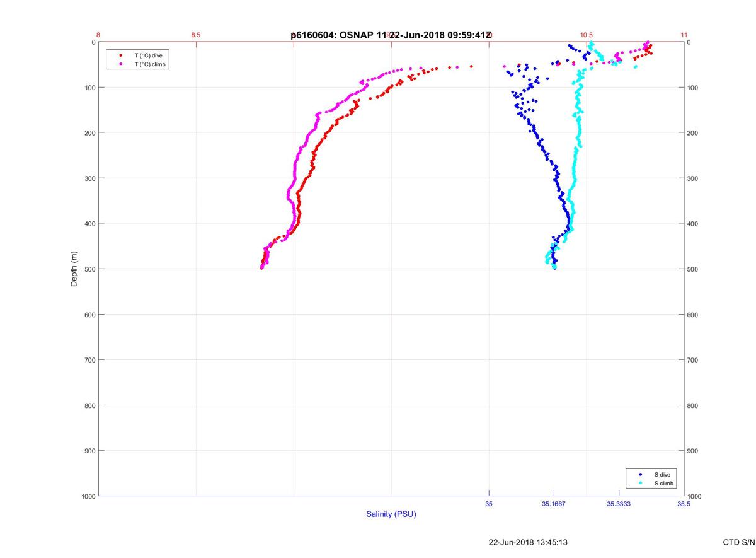Click the cyan dot marker beside 'S climb'
The height and width of the screenshot is (558, 756).
tap(640, 483)
